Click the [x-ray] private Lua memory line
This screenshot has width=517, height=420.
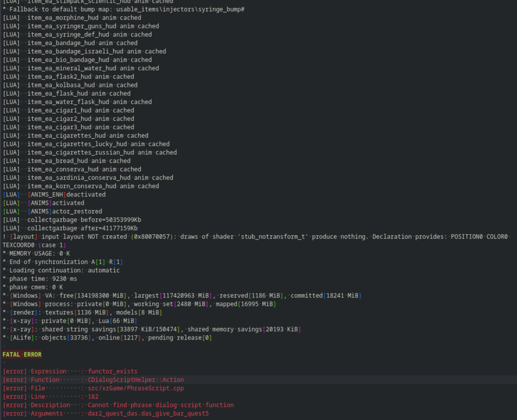[70, 321]
